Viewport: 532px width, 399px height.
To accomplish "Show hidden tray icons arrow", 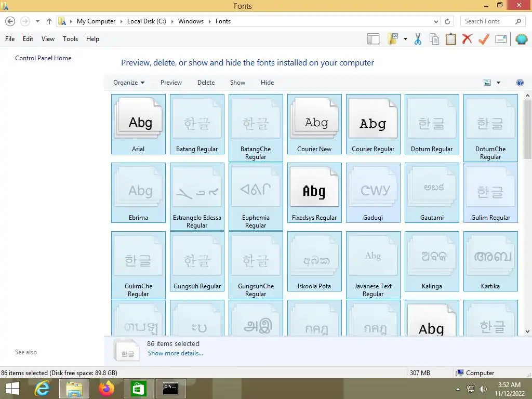I will point(458,389).
